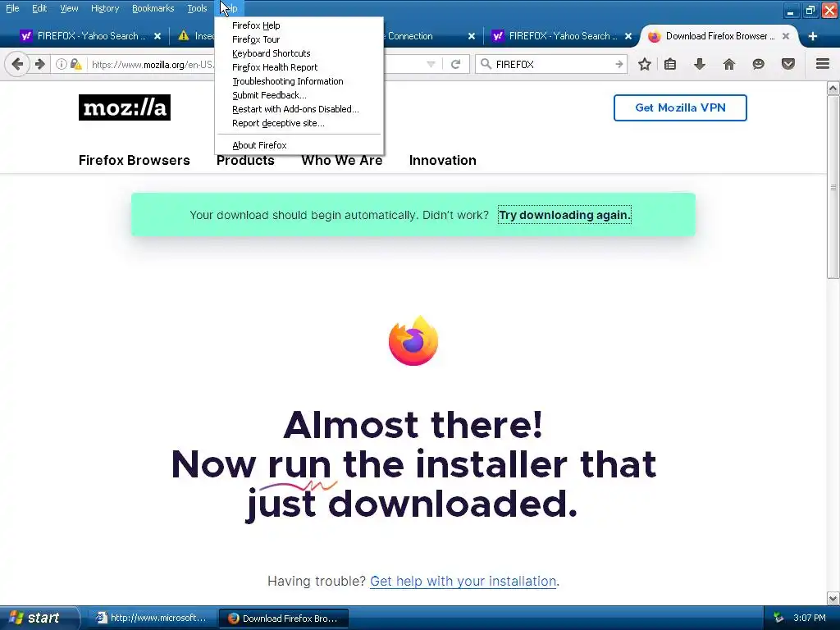Open Firefox Browsers navigation item
Screen dimensions: 840x630
[134, 160]
